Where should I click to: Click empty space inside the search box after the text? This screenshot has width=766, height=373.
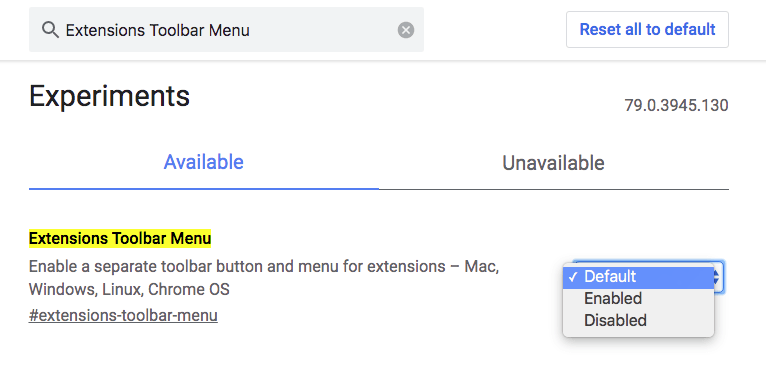(x=322, y=30)
